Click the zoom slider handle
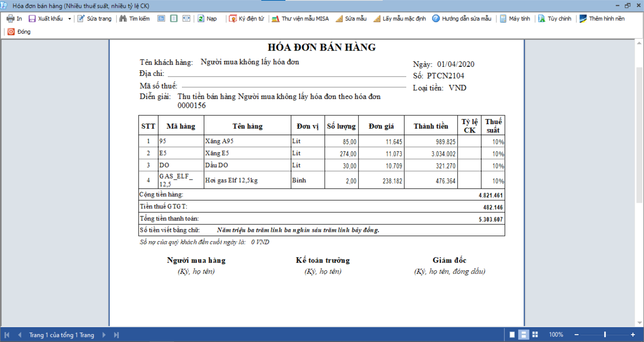Viewport: 644px width, 342px height. tap(605, 335)
